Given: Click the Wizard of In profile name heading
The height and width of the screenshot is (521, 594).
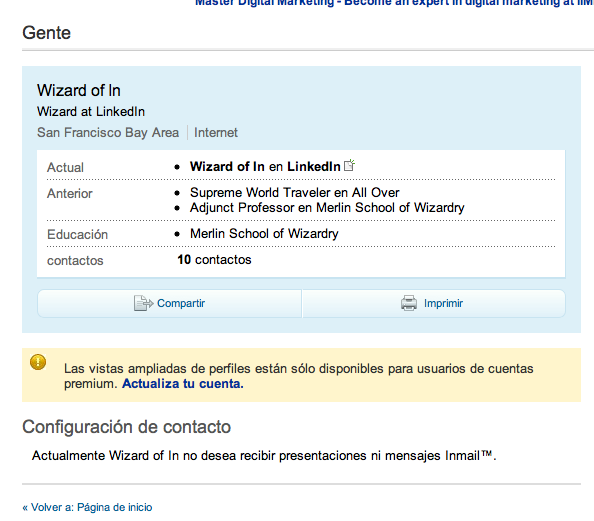Looking at the screenshot, I should (79, 91).
